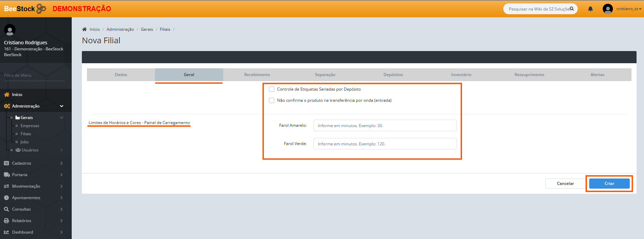The height and width of the screenshot is (239, 644).
Task: Collapse the Administração menu section
Action: click(x=61, y=106)
